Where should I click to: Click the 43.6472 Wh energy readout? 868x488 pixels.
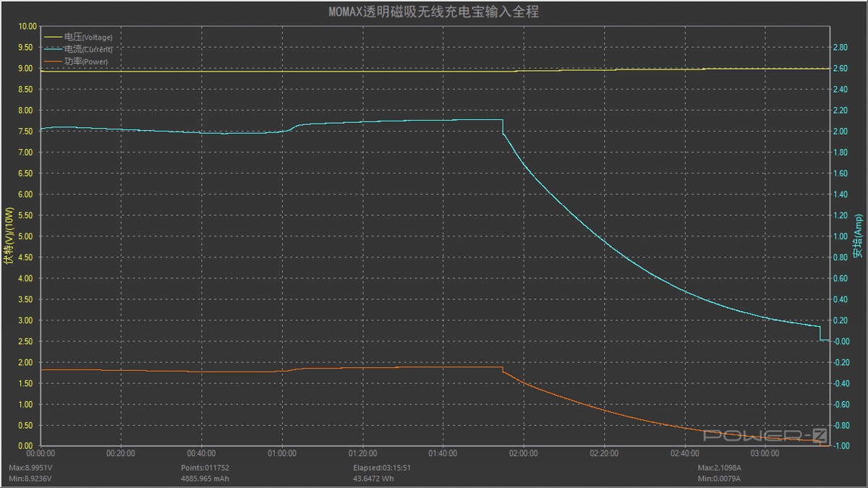(x=373, y=479)
